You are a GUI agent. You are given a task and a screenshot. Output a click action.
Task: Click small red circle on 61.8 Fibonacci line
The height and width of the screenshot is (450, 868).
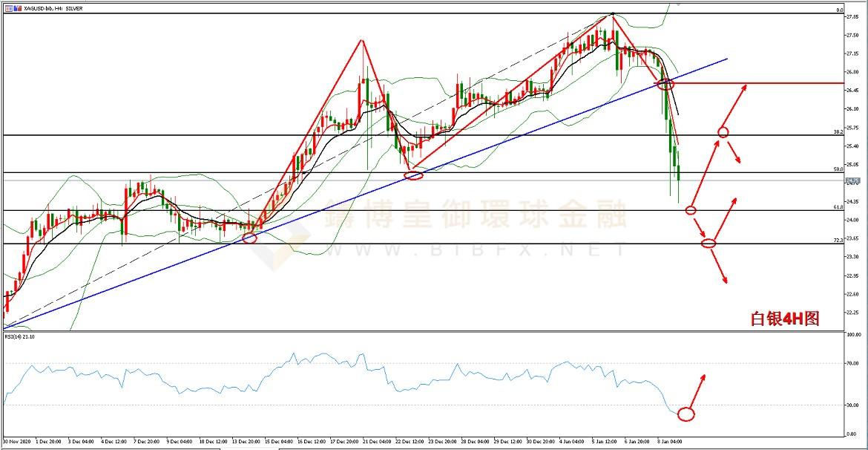691,210
